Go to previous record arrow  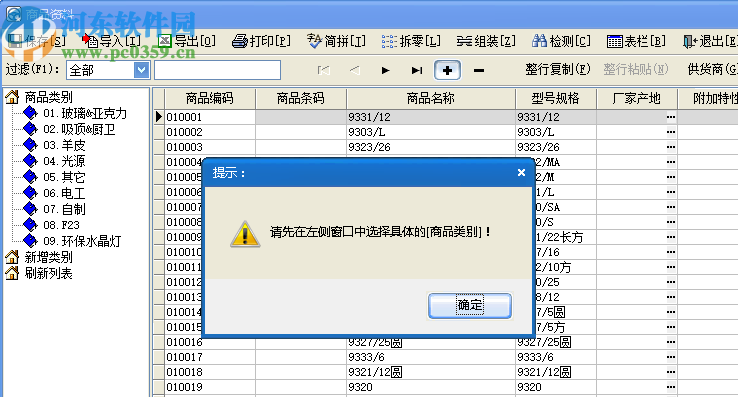[354, 71]
